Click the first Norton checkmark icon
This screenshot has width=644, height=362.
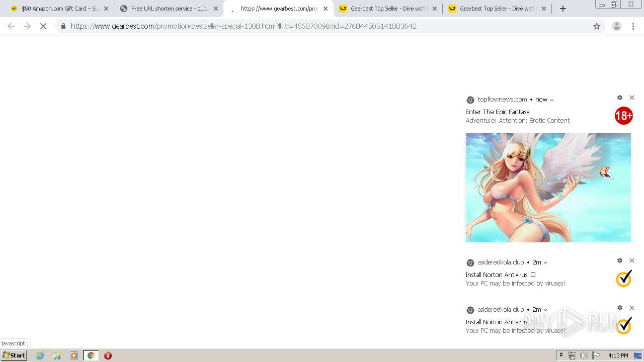pyautogui.click(x=623, y=279)
